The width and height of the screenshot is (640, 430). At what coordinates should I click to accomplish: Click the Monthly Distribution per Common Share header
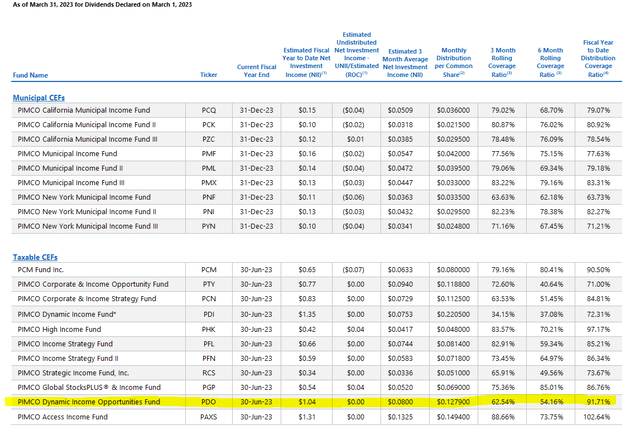click(x=453, y=62)
